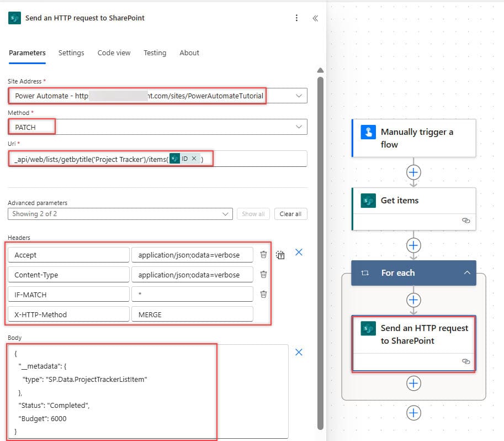Click the Content-Type header key field
This screenshot has height=441, width=504.
tap(69, 275)
